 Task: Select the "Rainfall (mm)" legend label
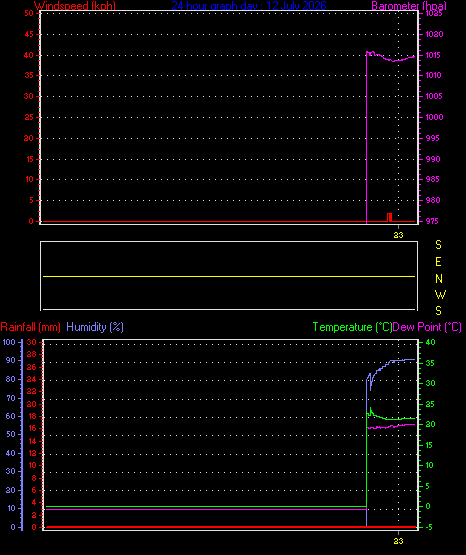click(30, 327)
